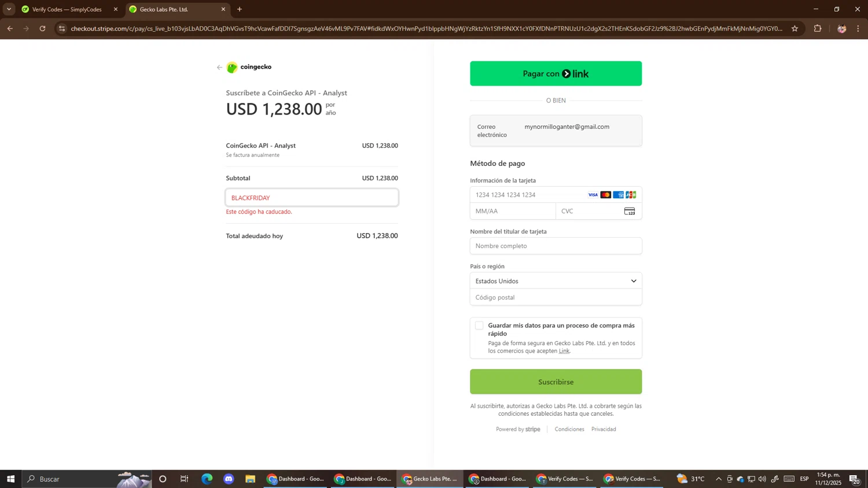Focus the Código postal field
868x488 pixels.
[556, 297]
